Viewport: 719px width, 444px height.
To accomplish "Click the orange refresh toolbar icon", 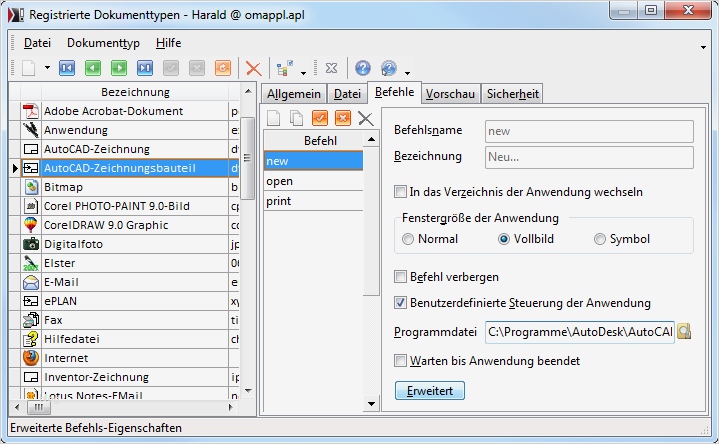I will tap(223, 68).
